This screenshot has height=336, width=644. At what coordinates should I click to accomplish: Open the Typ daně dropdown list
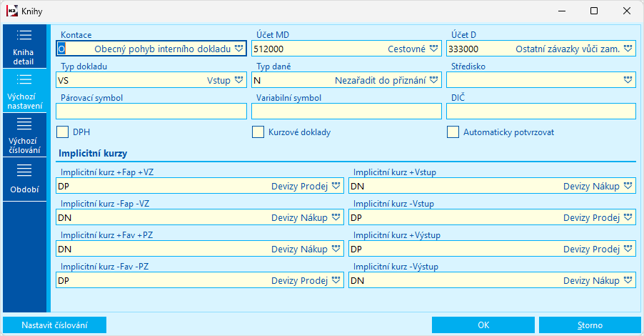[x=433, y=80]
